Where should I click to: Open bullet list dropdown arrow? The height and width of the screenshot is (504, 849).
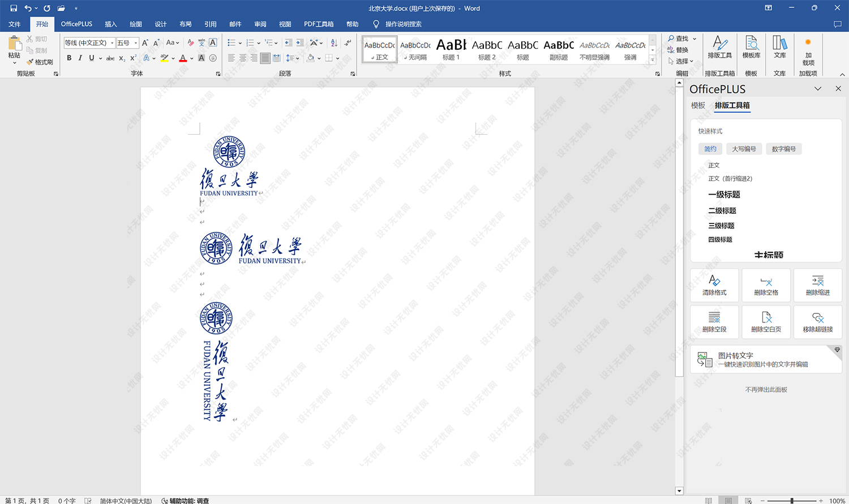point(240,43)
